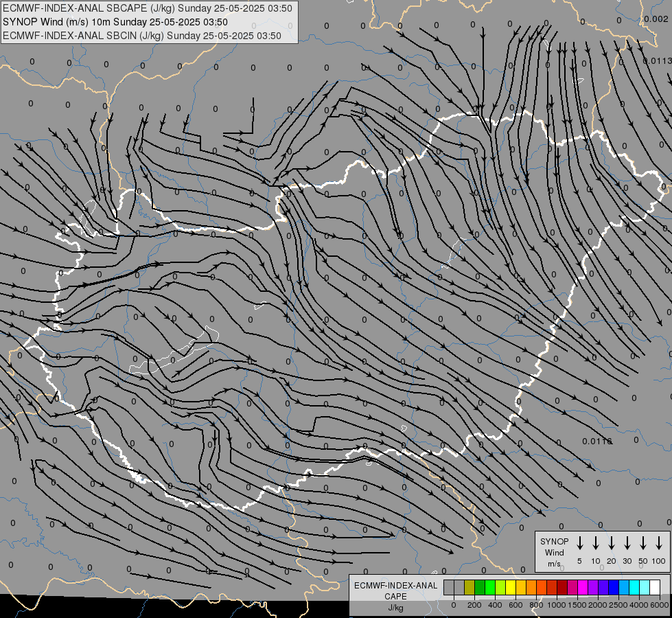This screenshot has height=618, width=672.
Task: Select the bright magenta CAPE legend swatch
Action: (x=583, y=587)
